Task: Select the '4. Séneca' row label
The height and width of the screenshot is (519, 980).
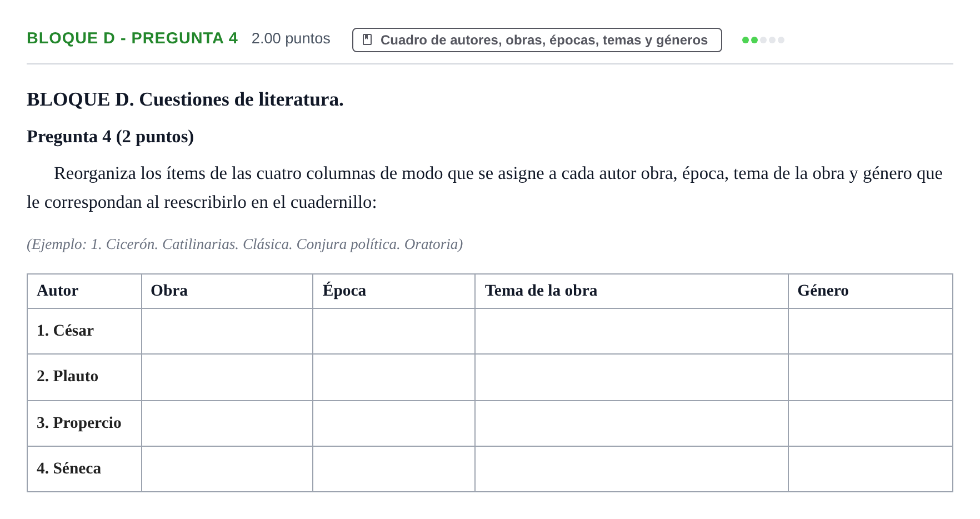Action: 69,468
